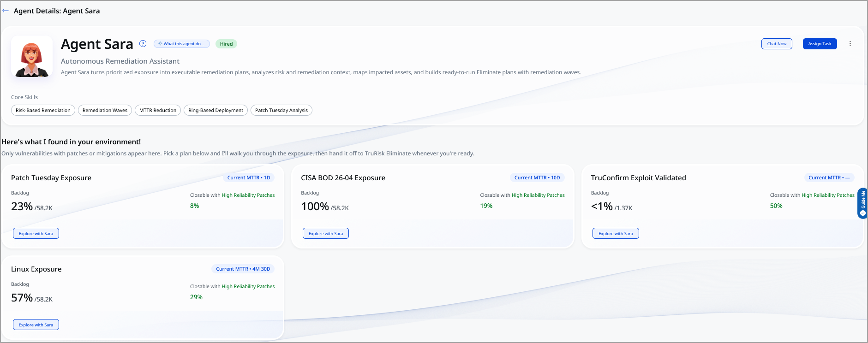
Task: Click the 8% closable value
Action: 195,206
